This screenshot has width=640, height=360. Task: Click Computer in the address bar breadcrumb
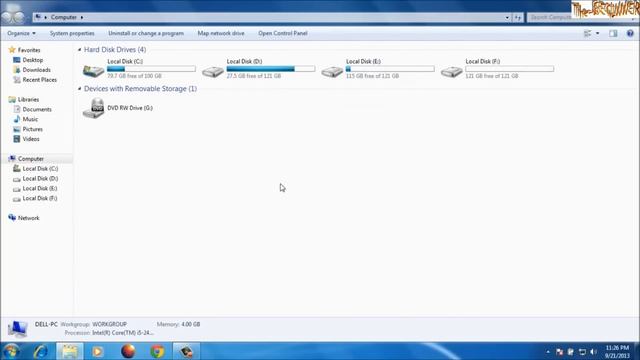pyautogui.click(x=64, y=18)
